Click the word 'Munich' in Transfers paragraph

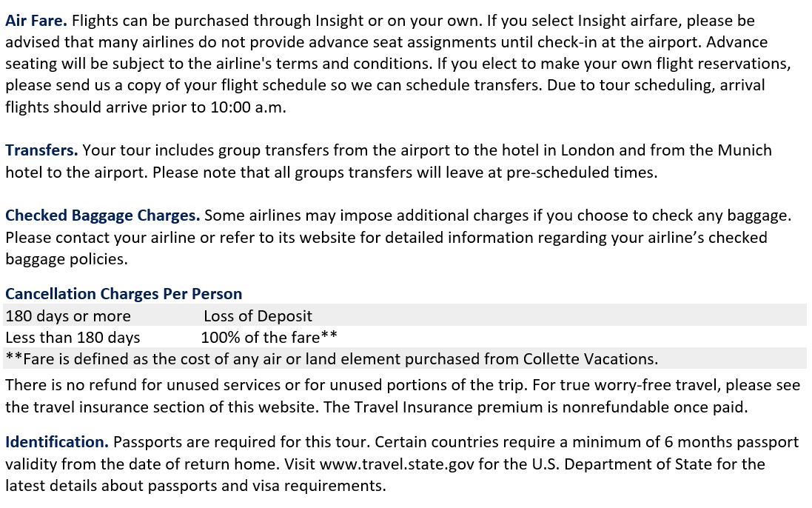[745, 150]
